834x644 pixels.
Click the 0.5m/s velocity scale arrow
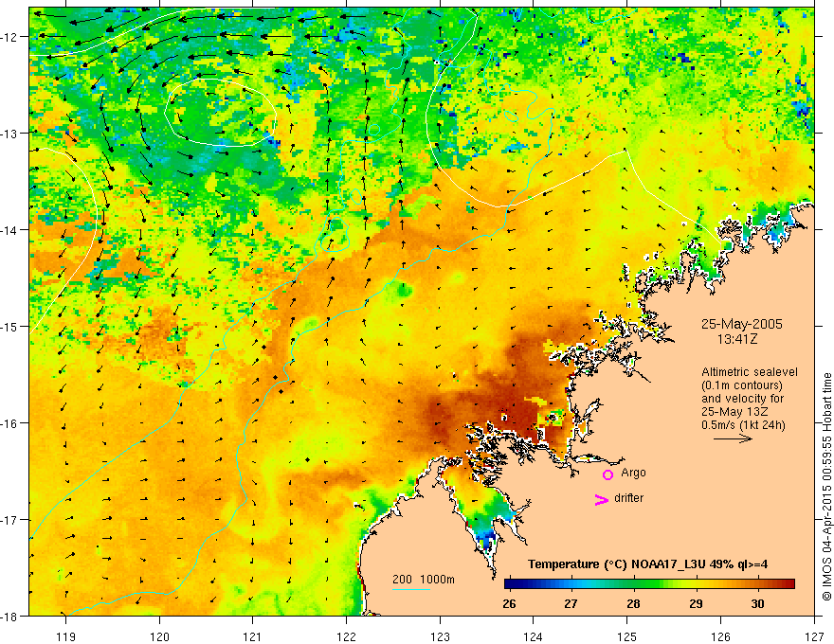[733, 438]
